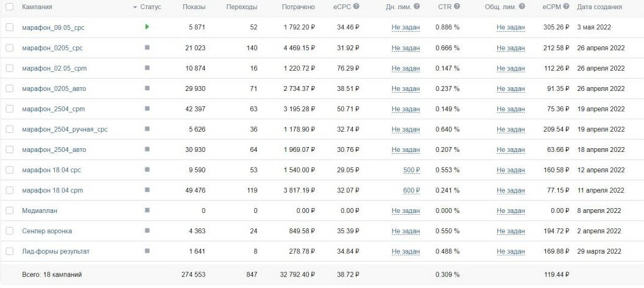Click the eCPC help question mark icon
Image resolution: width=644 pixels, height=288 pixels.
point(356,7)
